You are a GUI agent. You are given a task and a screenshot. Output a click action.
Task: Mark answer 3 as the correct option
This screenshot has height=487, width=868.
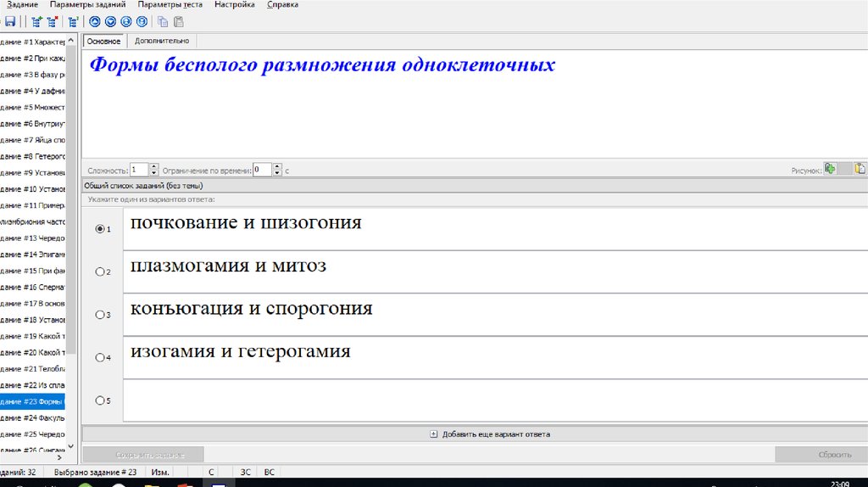coord(101,315)
